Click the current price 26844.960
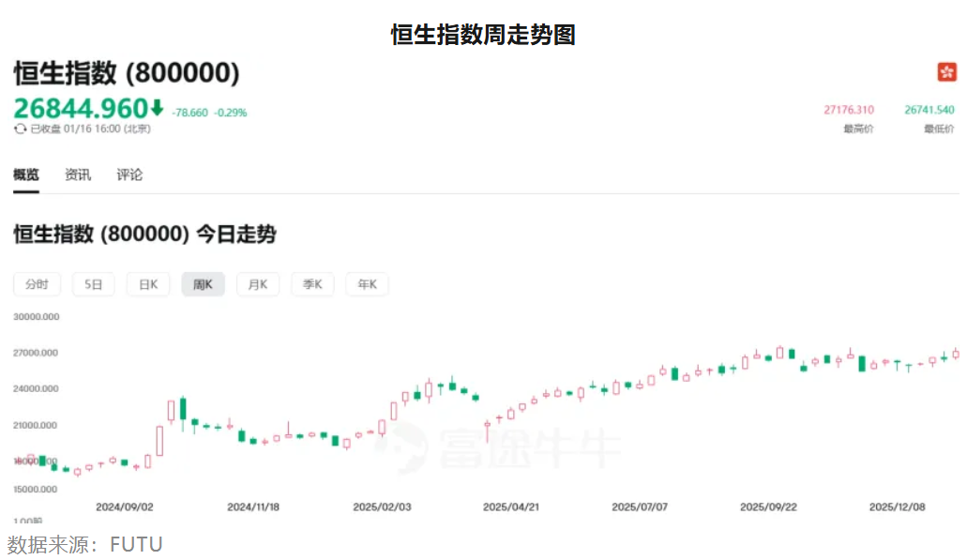Image resolution: width=967 pixels, height=560 pixels. click(x=81, y=109)
